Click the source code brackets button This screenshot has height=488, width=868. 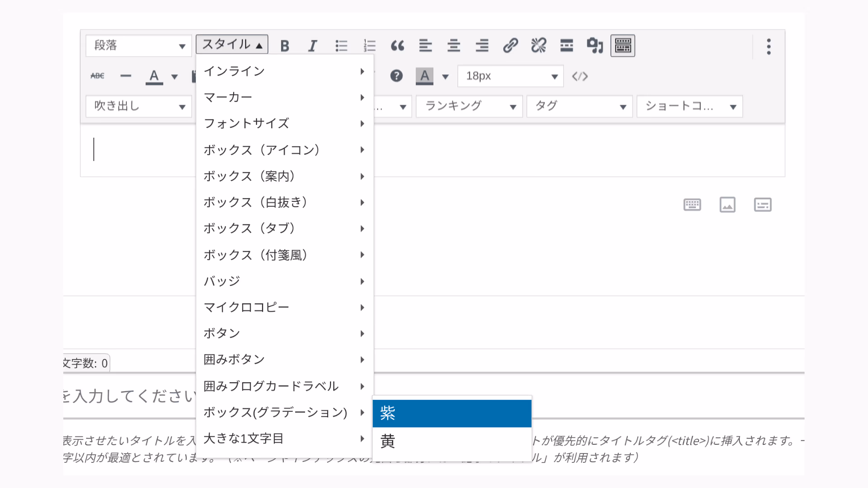pyautogui.click(x=580, y=76)
